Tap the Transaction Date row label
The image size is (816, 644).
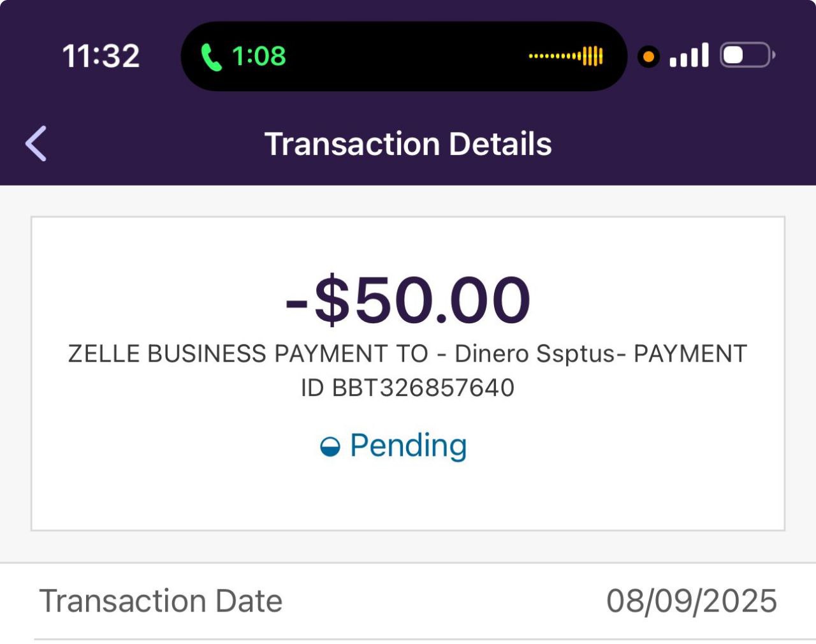pyautogui.click(x=161, y=601)
